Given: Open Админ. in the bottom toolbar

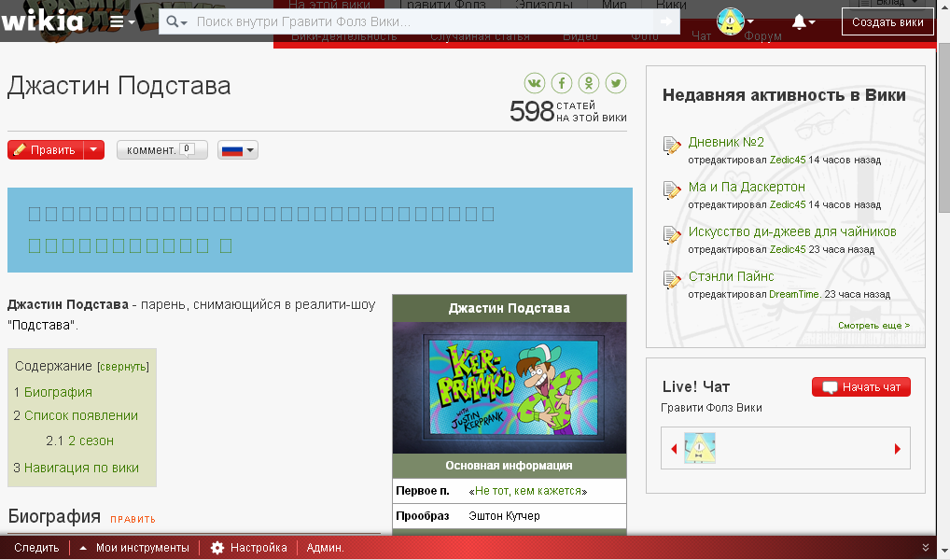Looking at the screenshot, I should [x=326, y=548].
